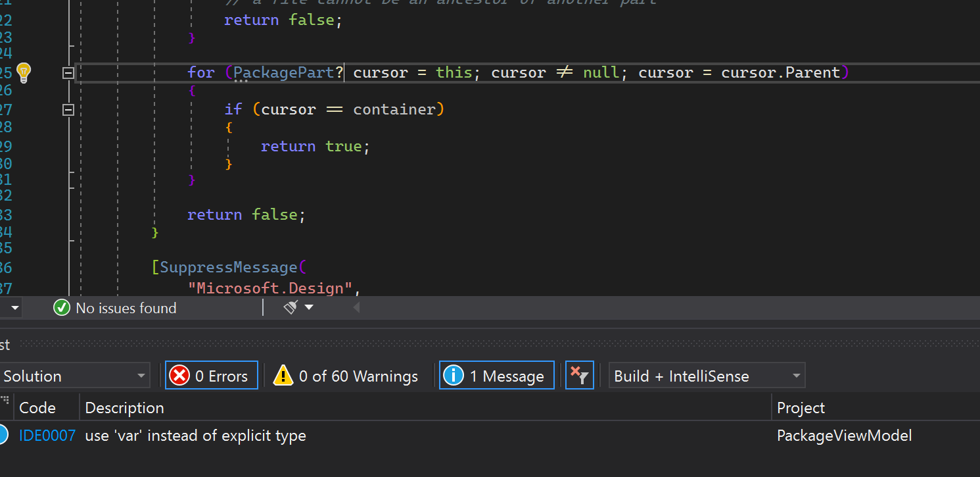Toggle the '1 Message' filter
The image size is (980, 477).
tap(496, 375)
